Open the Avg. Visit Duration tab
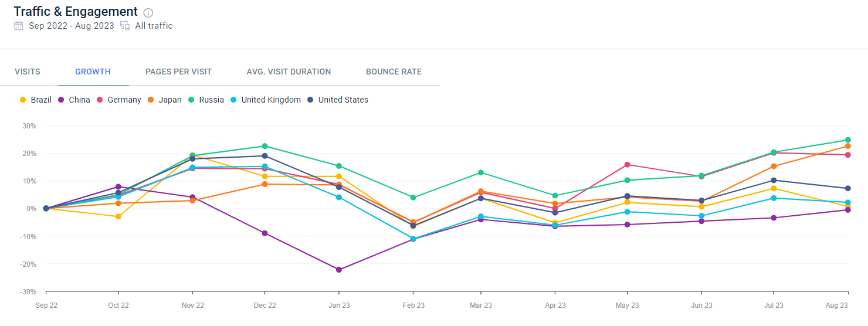 (289, 72)
